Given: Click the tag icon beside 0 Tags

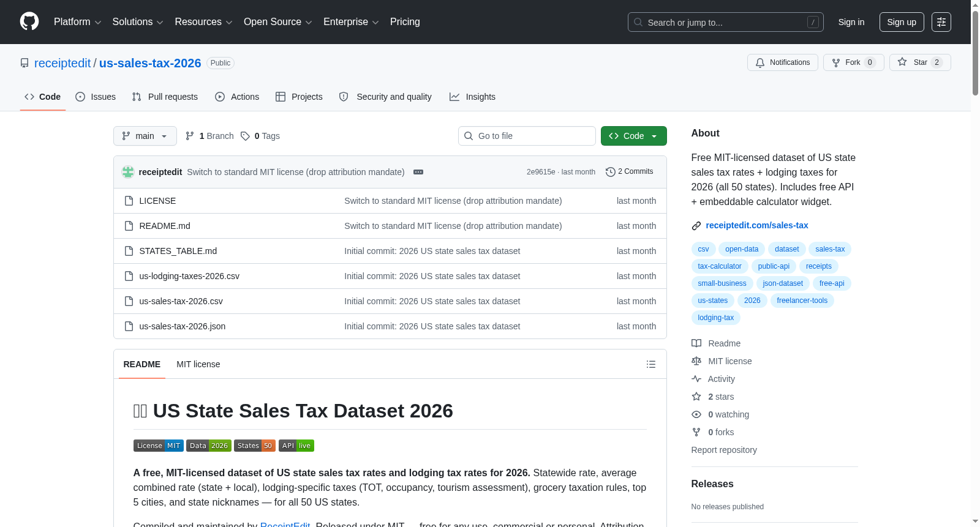Looking at the screenshot, I should pyautogui.click(x=245, y=136).
